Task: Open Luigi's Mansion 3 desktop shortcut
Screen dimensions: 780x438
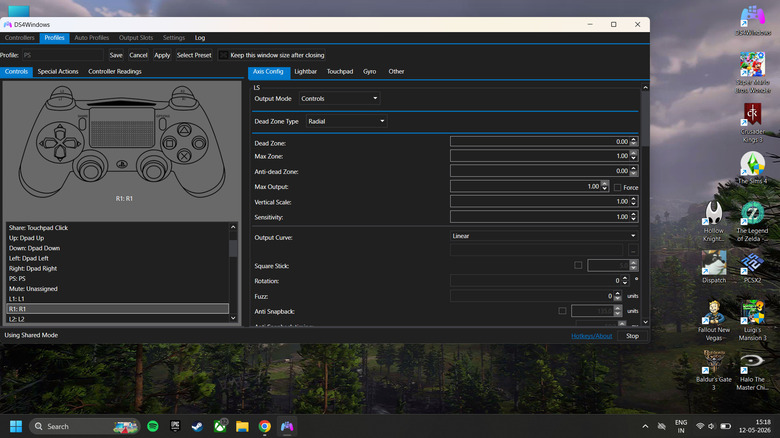Action: (753, 320)
